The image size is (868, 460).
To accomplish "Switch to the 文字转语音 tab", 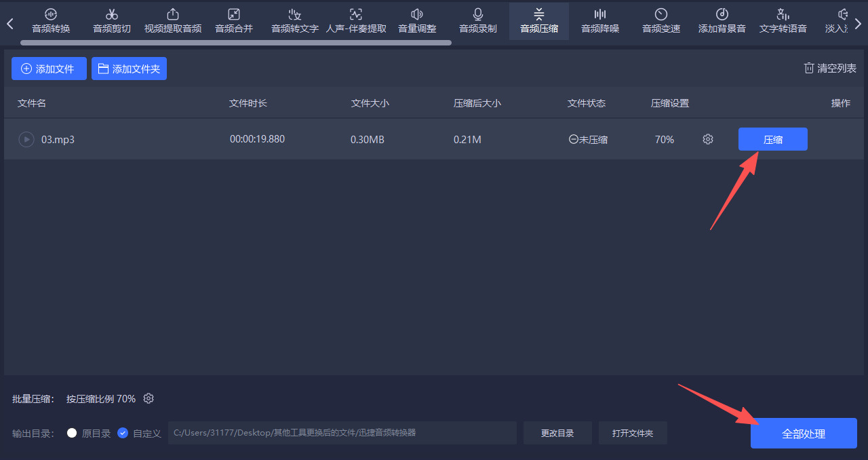I will pos(783,20).
